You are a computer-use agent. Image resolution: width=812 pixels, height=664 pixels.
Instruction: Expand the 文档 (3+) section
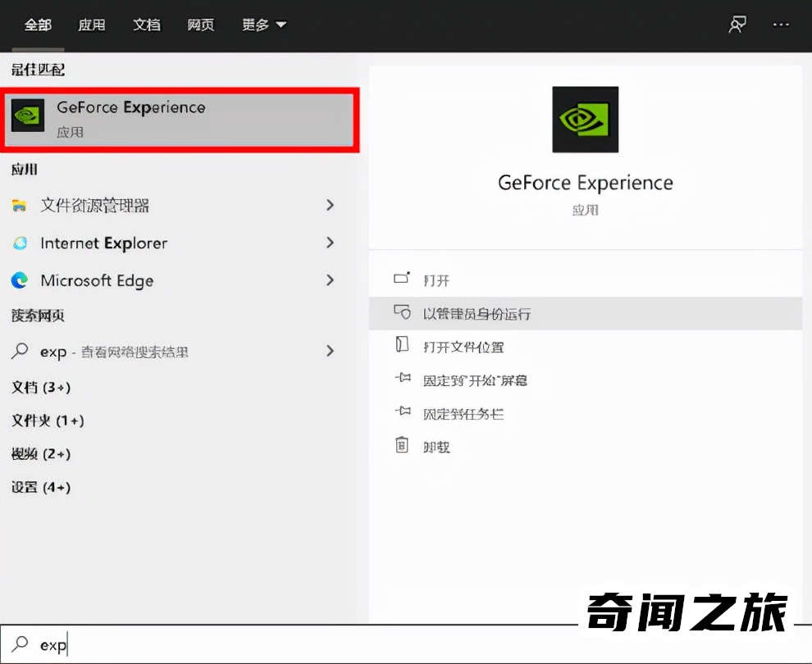pos(41,387)
